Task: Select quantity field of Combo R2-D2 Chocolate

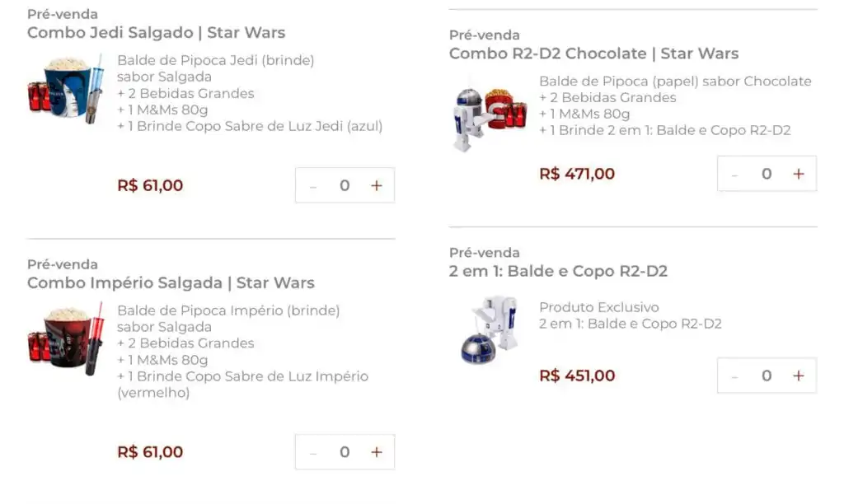Action: 767,174
